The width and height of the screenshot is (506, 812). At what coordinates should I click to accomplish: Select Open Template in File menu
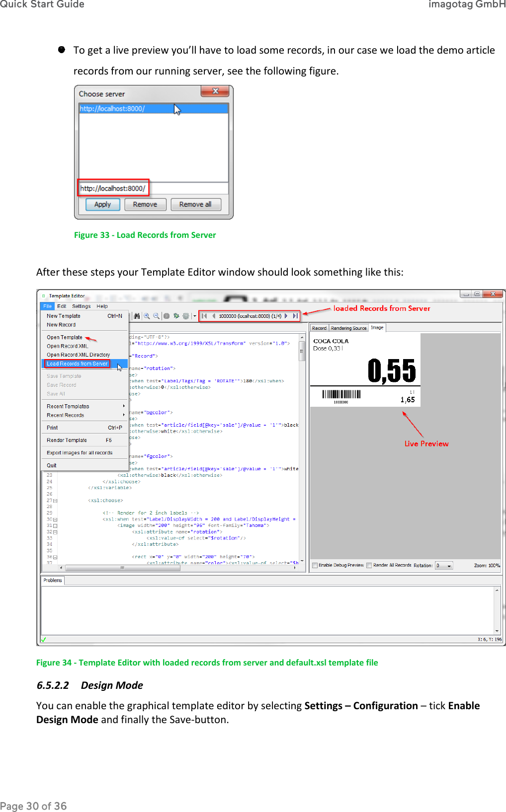pyautogui.click(x=84, y=337)
